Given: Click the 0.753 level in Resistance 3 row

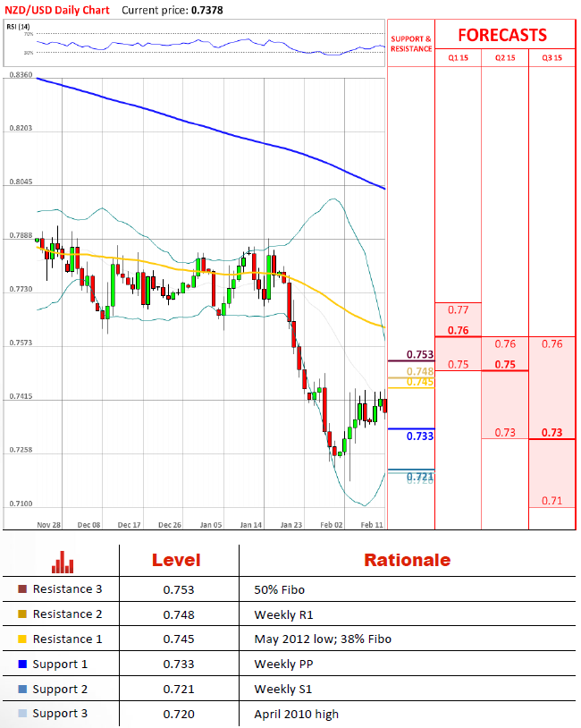Looking at the screenshot, I should (x=179, y=590).
